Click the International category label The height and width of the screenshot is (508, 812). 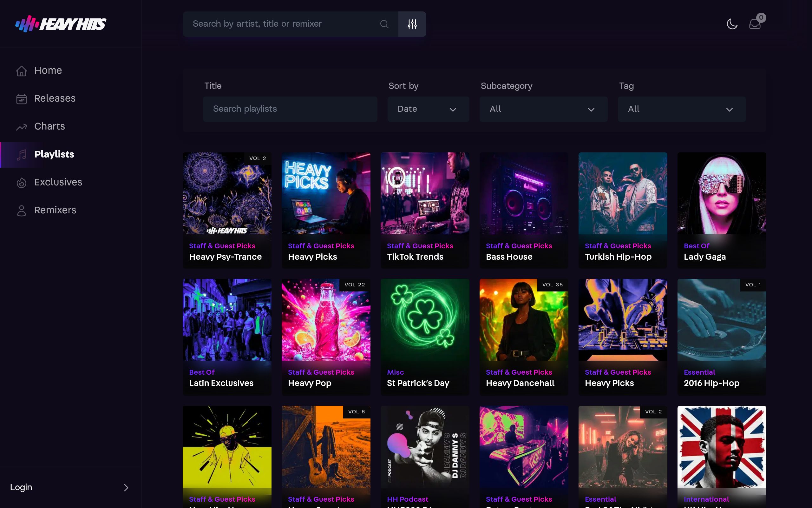pos(706,499)
